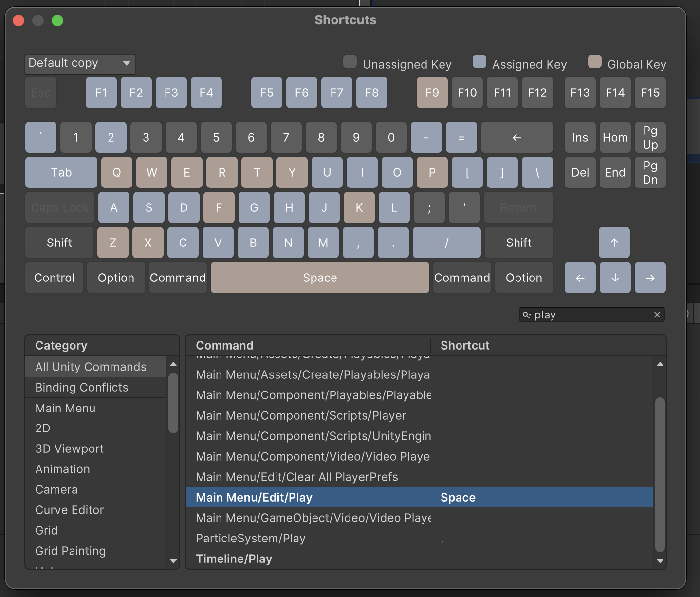700x597 pixels.
Task: Click the number 2 assigned key
Action: pyautogui.click(x=111, y=137)
